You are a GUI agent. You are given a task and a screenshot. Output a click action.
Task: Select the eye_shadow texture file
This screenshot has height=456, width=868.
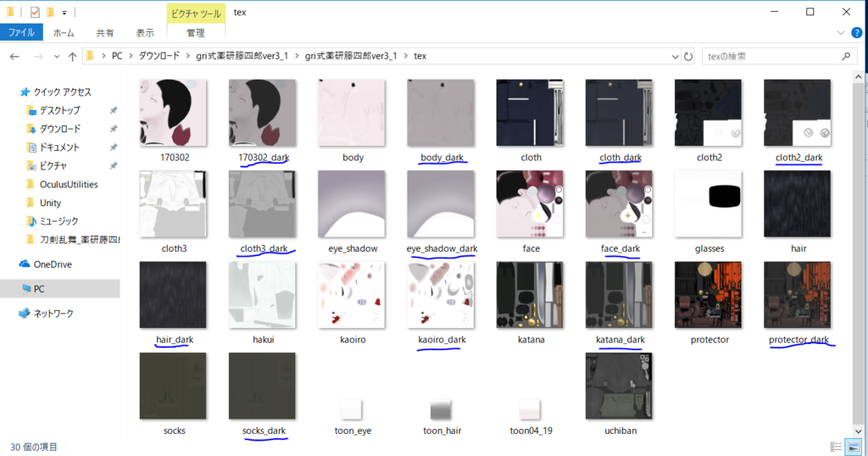352,212
